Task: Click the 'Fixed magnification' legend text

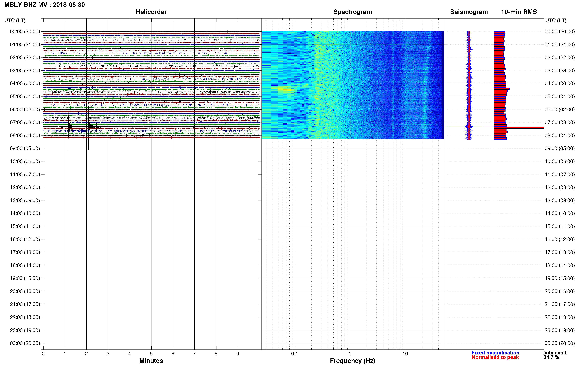Action: (x=495, y=353)
